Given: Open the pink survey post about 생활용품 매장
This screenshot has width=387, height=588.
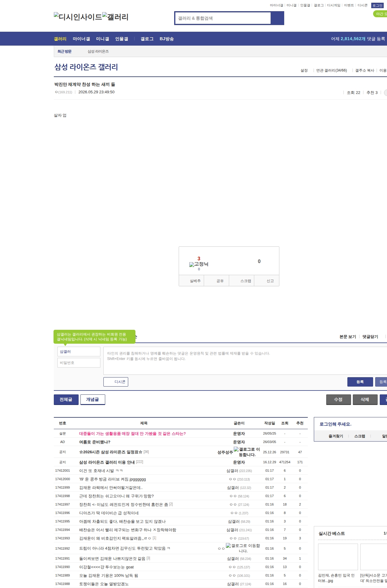Looking at the screenshot, I should tap(132, 434).
